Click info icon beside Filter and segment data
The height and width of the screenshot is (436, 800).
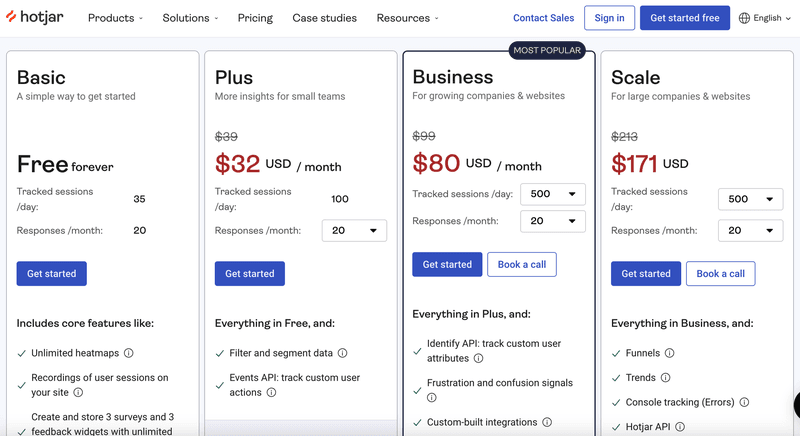pos(343,353)
